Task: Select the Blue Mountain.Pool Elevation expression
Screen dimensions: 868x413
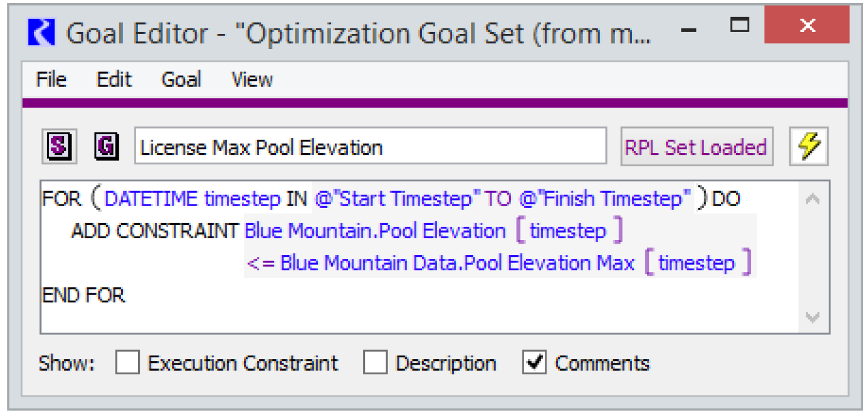Action: click(x=375, y=231)
